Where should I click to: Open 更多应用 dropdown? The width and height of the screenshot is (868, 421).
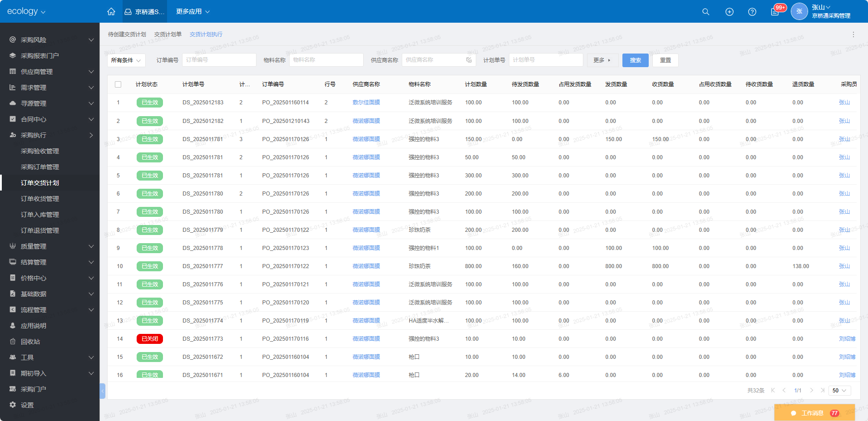pos(193,11)
